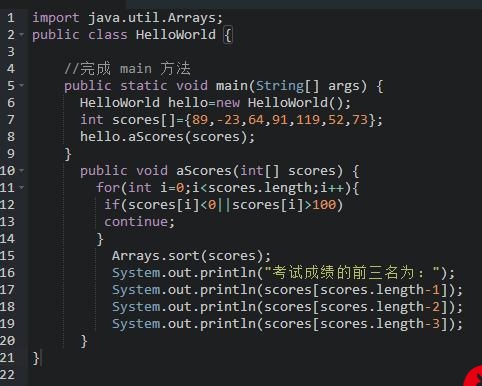Image resolution: width=482 pixels, height=386 pixels.
Task: Collapse the fold arrow on line 2
Action: click(x=22, y=34)
